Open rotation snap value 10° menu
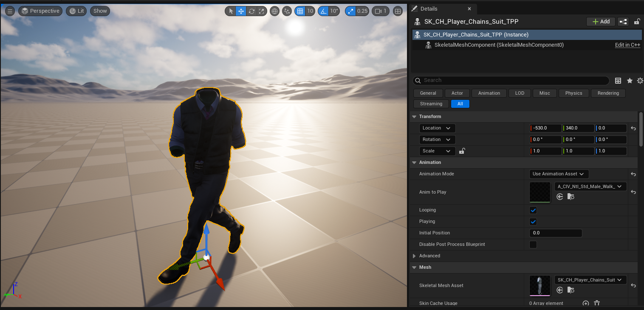This screenshot has height=310, width=644. tap(334, 11)
